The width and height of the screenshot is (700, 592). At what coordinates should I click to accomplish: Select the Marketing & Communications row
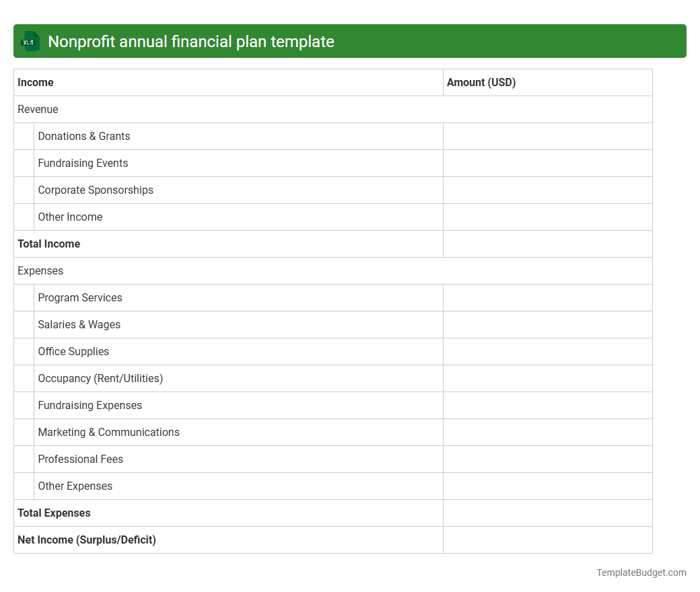coord(108,432)
